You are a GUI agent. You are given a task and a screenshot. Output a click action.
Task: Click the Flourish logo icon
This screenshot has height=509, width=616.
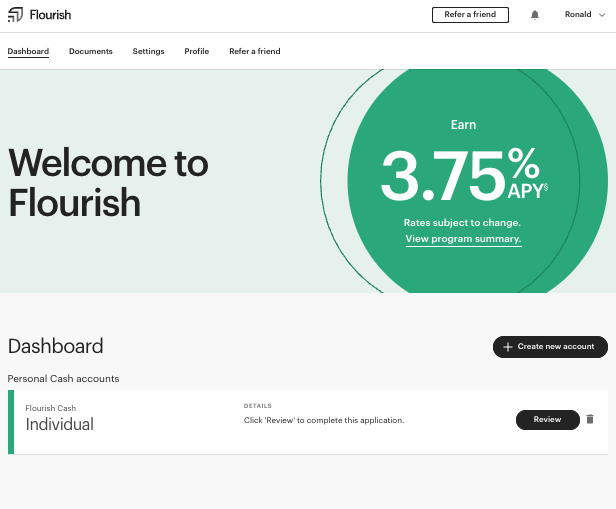click(15, 15)
